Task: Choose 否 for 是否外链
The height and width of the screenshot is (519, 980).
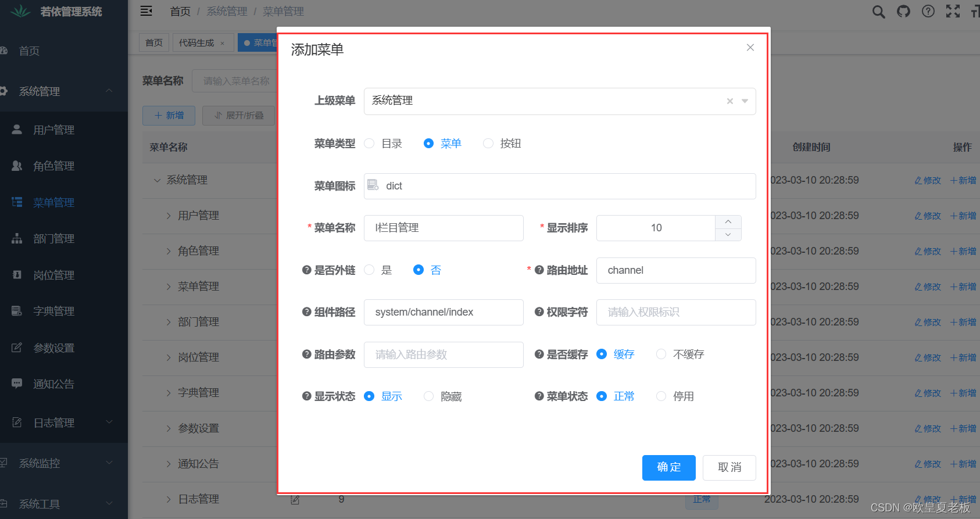Action: [419, 270]
